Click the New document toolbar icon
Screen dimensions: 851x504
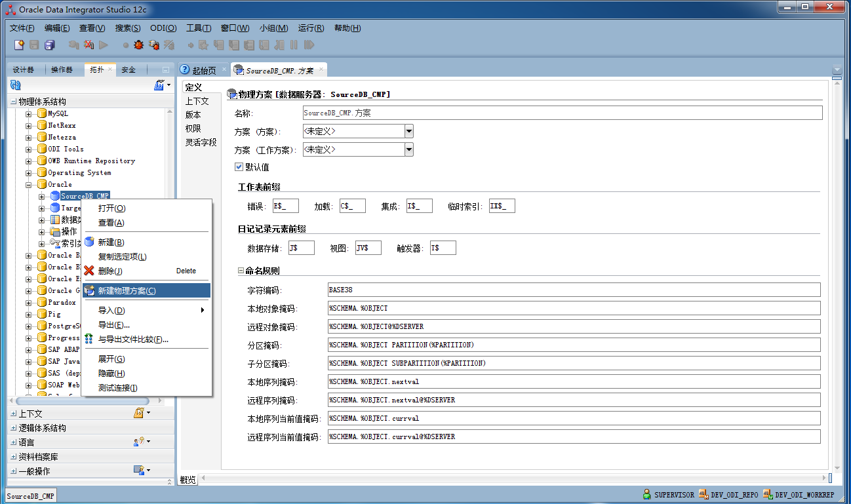pos(19,45)
